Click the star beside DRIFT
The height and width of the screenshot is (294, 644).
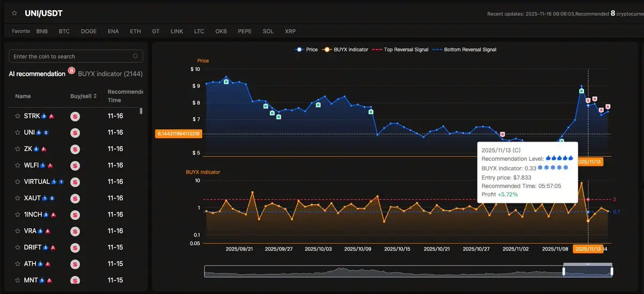[18, 247]
